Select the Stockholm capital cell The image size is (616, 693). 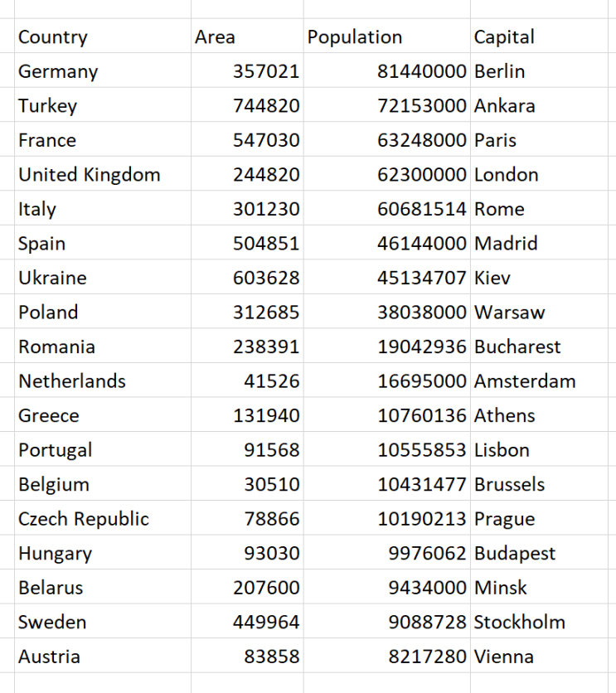[x=520, y=623]
